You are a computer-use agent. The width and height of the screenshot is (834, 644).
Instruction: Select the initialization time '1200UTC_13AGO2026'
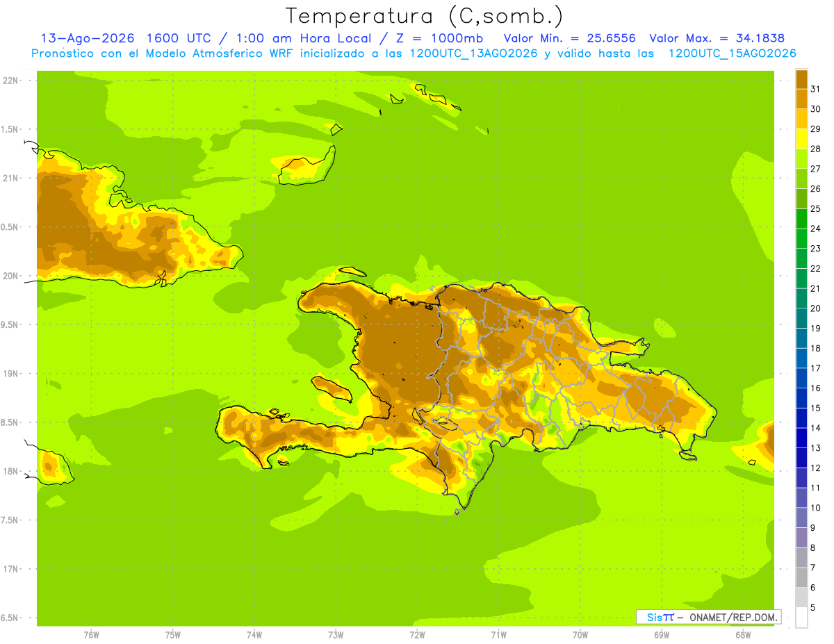[473, 53]
